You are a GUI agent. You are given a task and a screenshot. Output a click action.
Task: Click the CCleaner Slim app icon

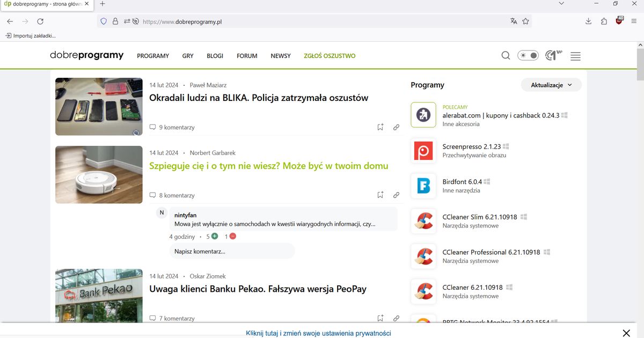(423, 221)
